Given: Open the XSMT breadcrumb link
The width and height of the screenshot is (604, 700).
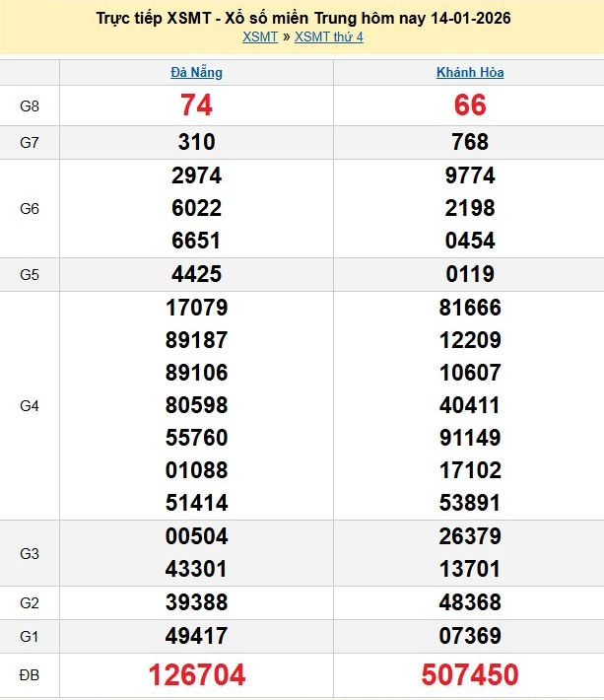Looking at the screenshot, I should click(x=259, y=37).
